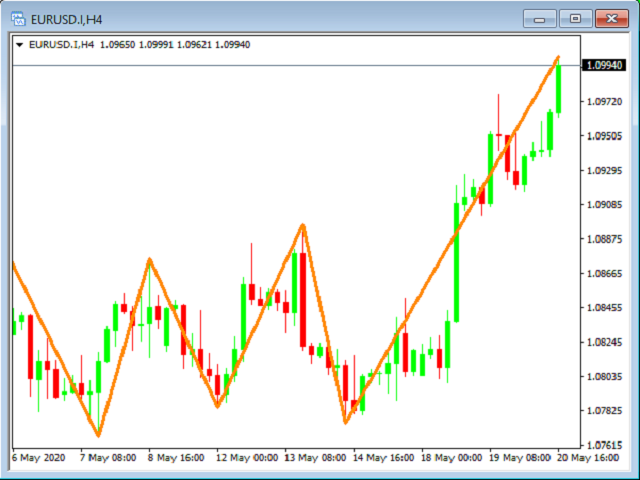Click the EURUSD.I,H4 symbol label in chart header

(61, 45)
